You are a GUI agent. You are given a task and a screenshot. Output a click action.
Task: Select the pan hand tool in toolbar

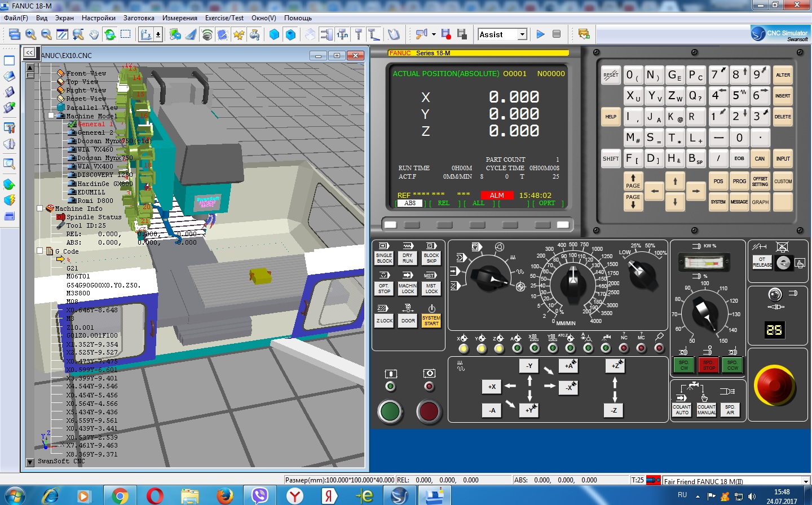coord(94,34)
